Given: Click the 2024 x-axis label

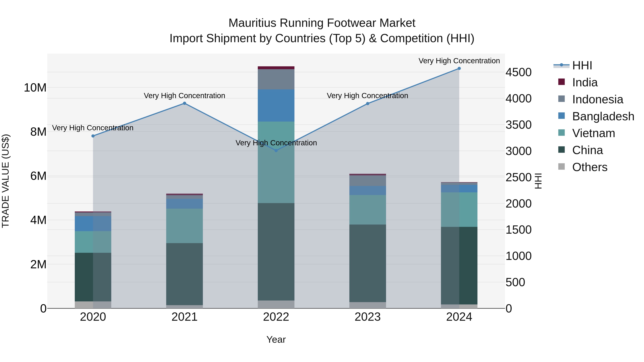Looking at the screenshot, I should [x=459, y=317].
